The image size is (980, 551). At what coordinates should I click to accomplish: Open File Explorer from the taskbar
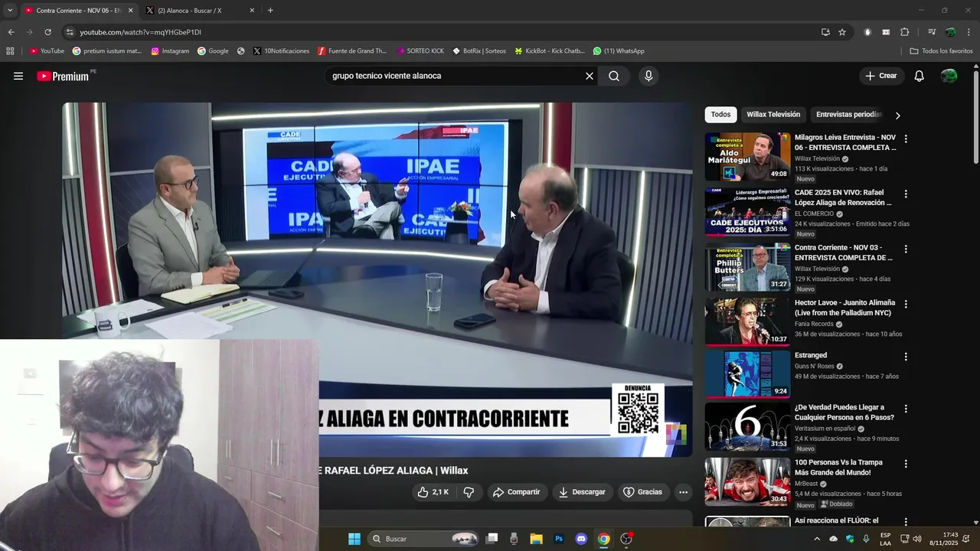tap(537, 539)
